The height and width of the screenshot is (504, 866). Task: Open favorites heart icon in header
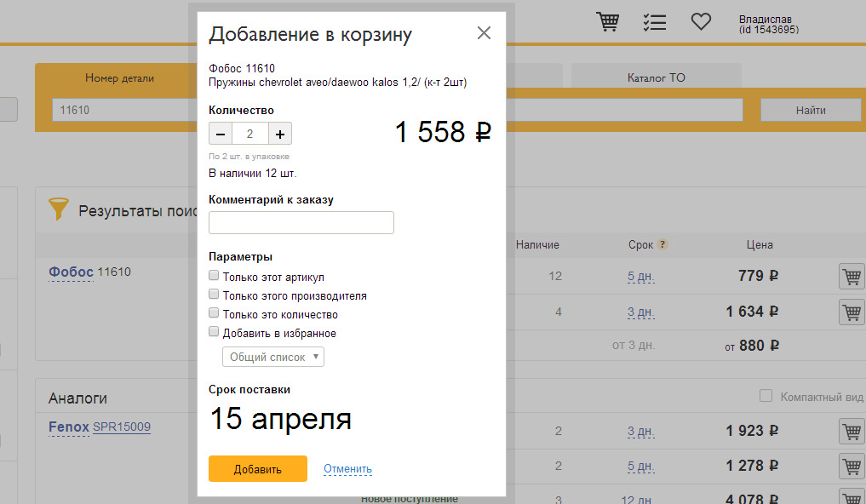701,22
